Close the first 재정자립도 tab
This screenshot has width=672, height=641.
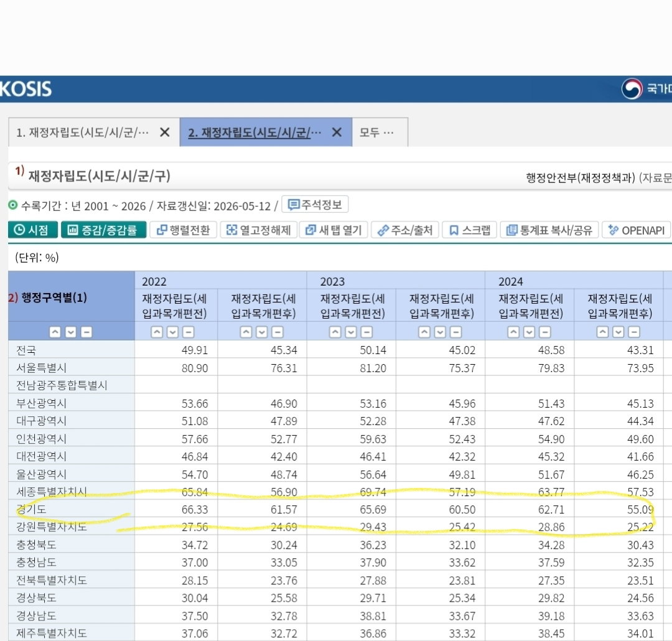[x=164, y=133]
